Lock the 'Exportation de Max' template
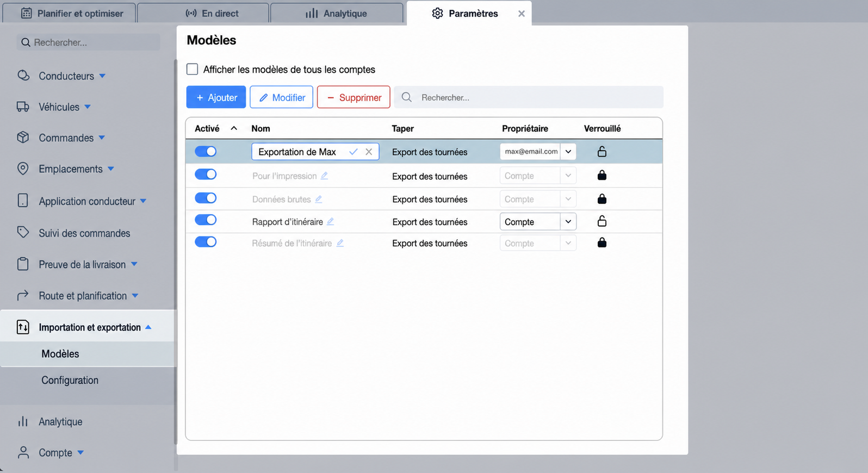Image resolution: width=868 pixels, height=473 pixels. [602, 151]
